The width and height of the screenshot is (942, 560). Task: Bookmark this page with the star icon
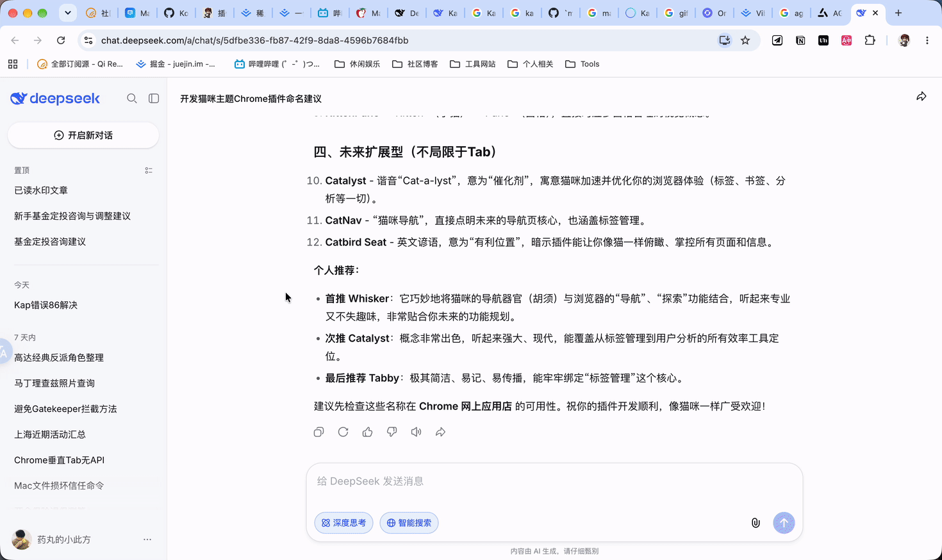(745, 40)
